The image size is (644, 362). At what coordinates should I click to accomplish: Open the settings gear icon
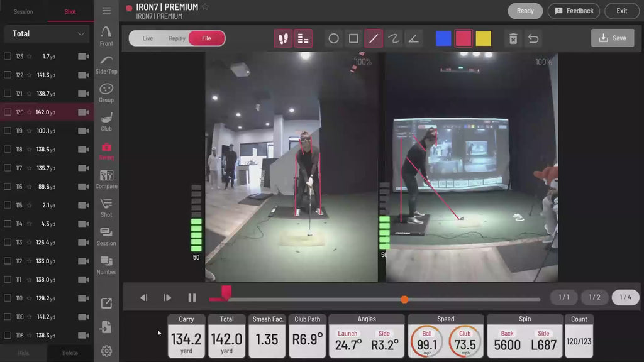[106, 351]
